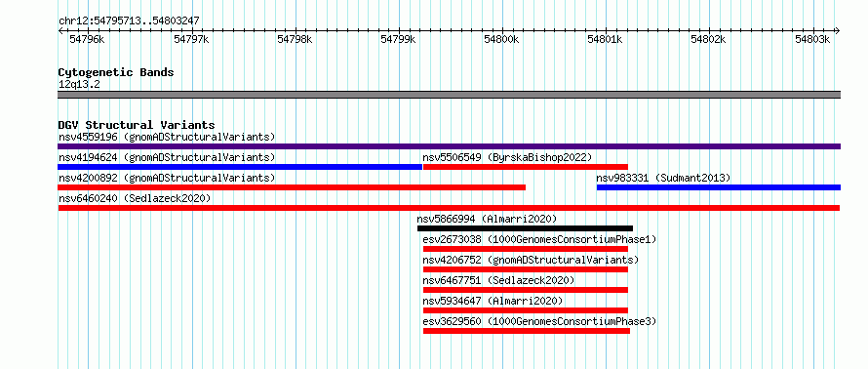Select the purple nsv4559196 variant bar
868x369 pixels.
click(x=449, y=146)
